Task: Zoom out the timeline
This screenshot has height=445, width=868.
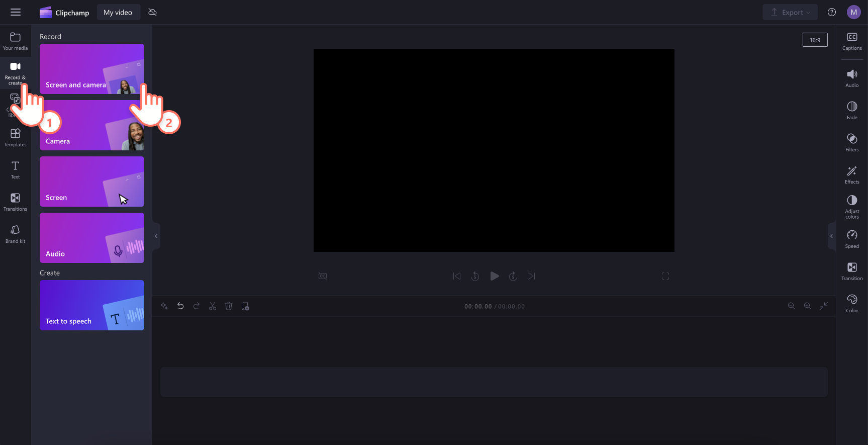Action: (x=792, y=306)
